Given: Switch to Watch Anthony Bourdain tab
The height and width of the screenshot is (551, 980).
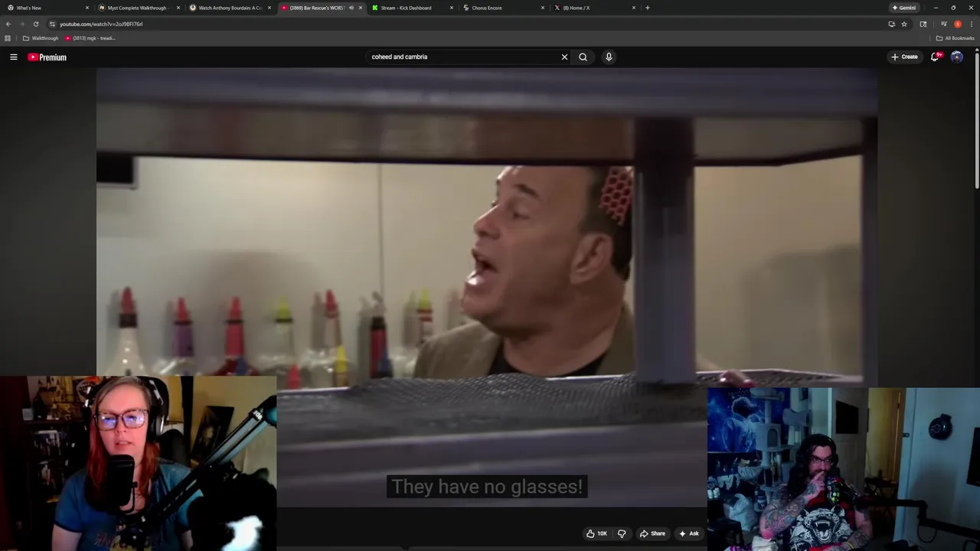Looking at the screenshot, I should 228,8.
